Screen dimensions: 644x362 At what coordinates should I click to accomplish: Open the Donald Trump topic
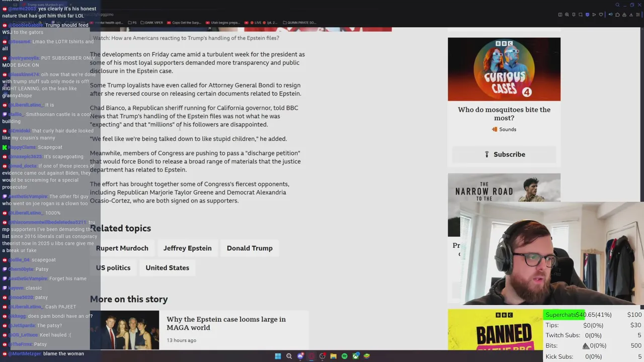click(250, 248)
